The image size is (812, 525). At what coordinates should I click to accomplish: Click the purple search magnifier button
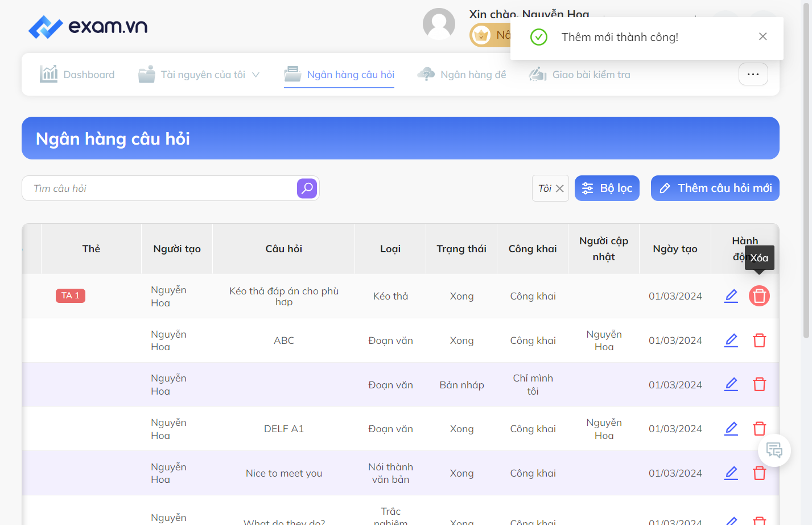(307, 188)
